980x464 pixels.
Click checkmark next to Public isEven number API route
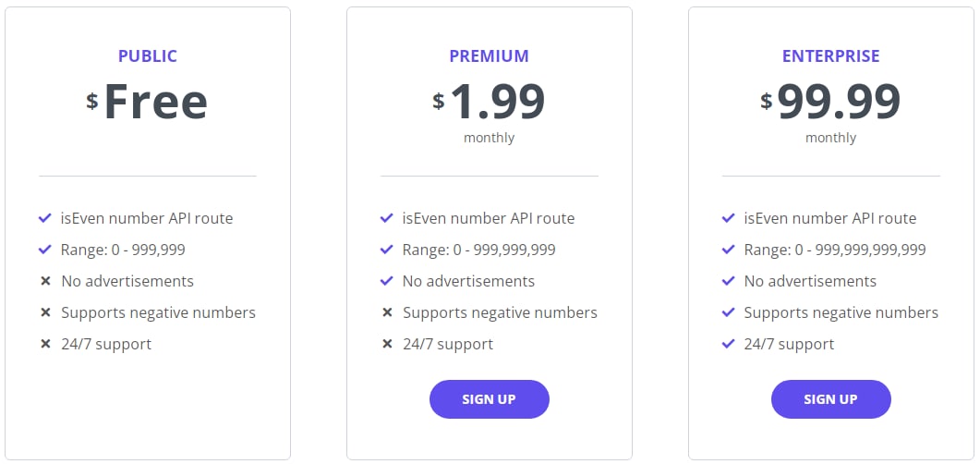(44, 218)
